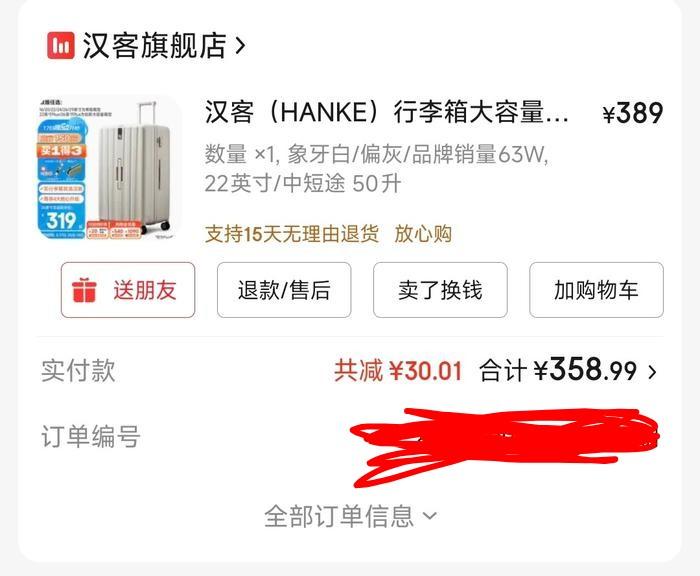The image size is (700, 576).
Task: Expand store chevron beside 汉客旗舰店
Action: pos(240,45)
